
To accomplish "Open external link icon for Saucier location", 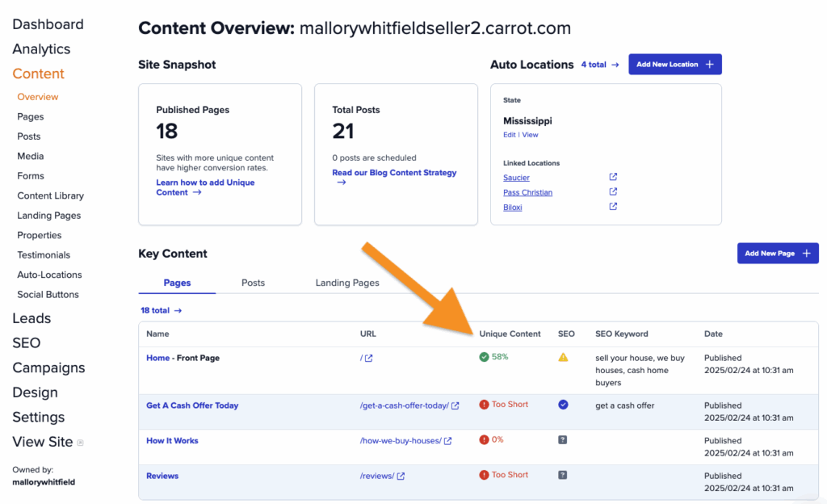I will (x=613, y=177).
